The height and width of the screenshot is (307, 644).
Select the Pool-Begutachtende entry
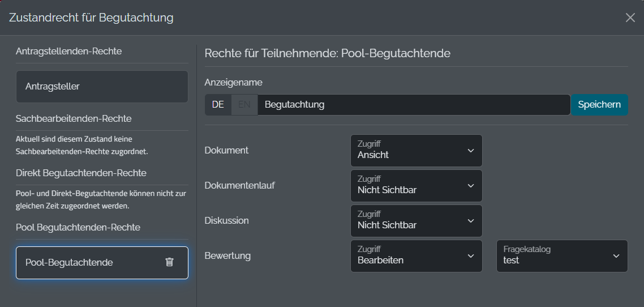point(102,263)
